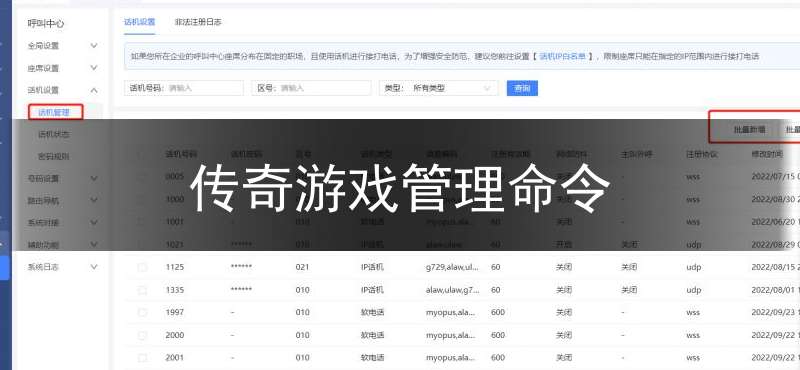800x370 pixels.
Task: Check the box beside phone 2000
Action: [x=142, y=335]
